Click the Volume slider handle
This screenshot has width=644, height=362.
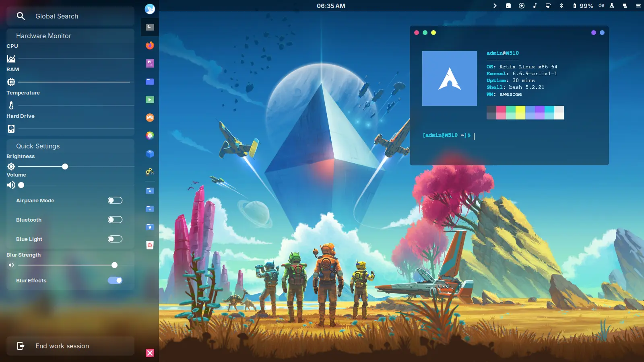pos(21,185)
